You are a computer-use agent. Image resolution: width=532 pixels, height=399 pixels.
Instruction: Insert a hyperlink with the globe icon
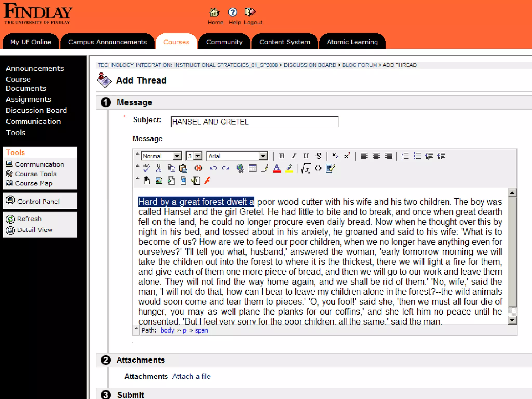point(240,168)
